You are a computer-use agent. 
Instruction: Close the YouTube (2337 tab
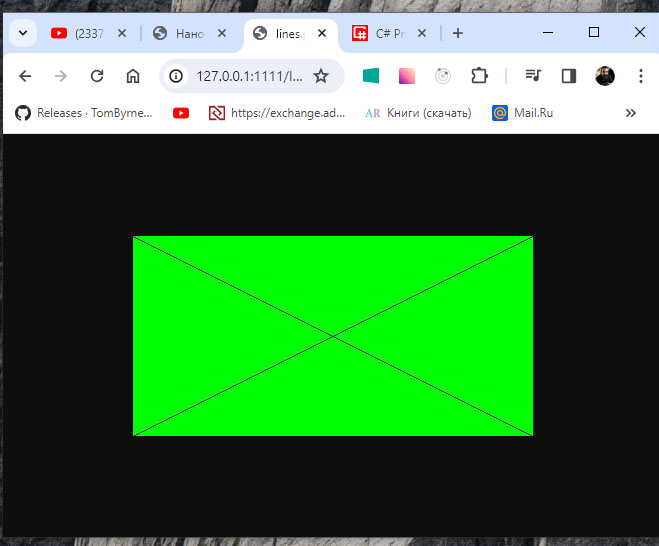(x=122, y=33)
